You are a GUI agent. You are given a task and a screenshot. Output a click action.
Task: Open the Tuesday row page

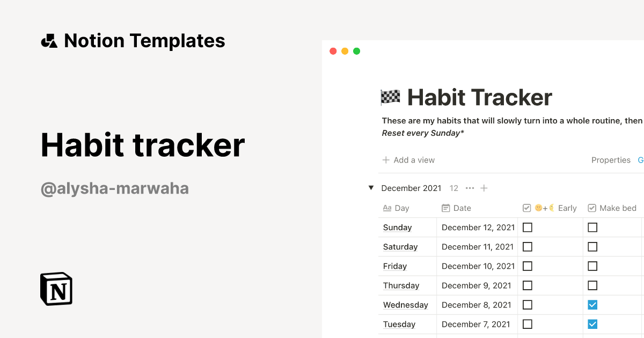(x=399, y=324)
